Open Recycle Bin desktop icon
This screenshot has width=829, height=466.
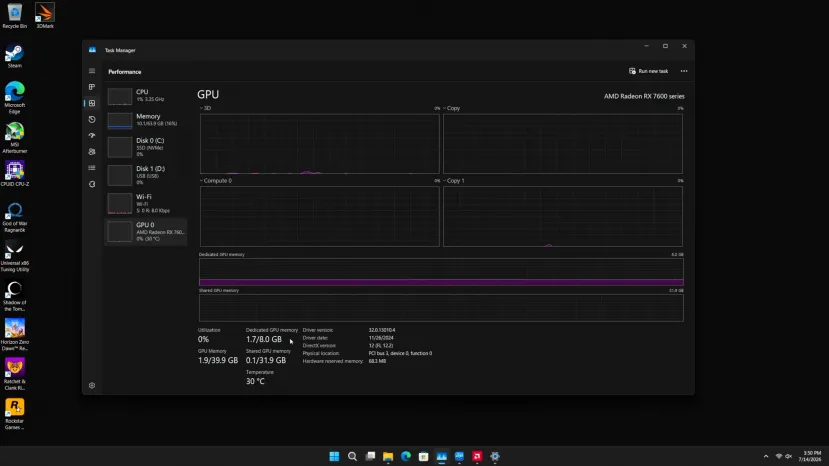point(14,16)
